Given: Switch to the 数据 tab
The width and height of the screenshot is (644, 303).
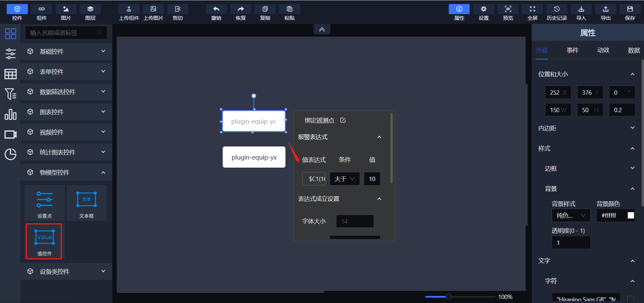Looking at the screenshot, I should (x=634, y=50).
